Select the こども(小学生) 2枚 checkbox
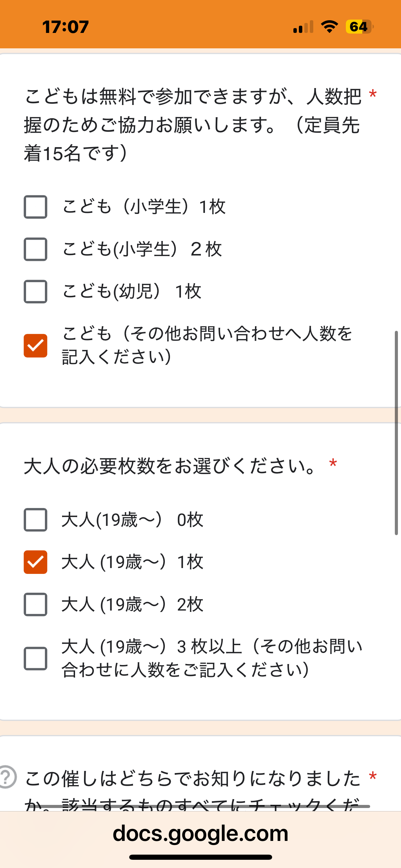Screen dimensions: 401x868 [x=35, y=249]
